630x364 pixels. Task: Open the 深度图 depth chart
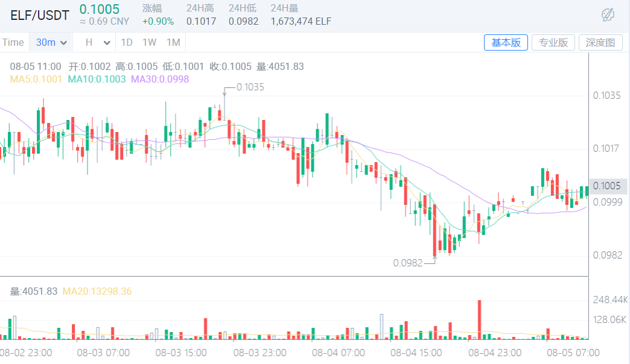tap(600, 42)
